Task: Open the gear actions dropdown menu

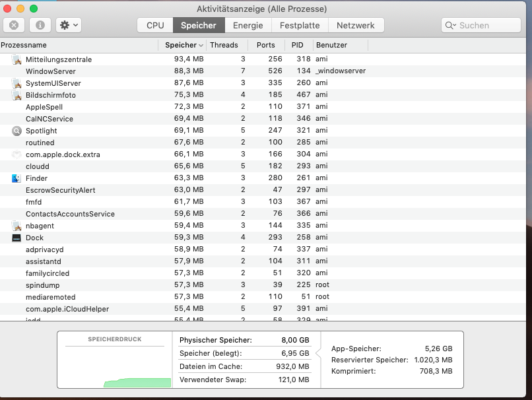Action: click(69, 25)
